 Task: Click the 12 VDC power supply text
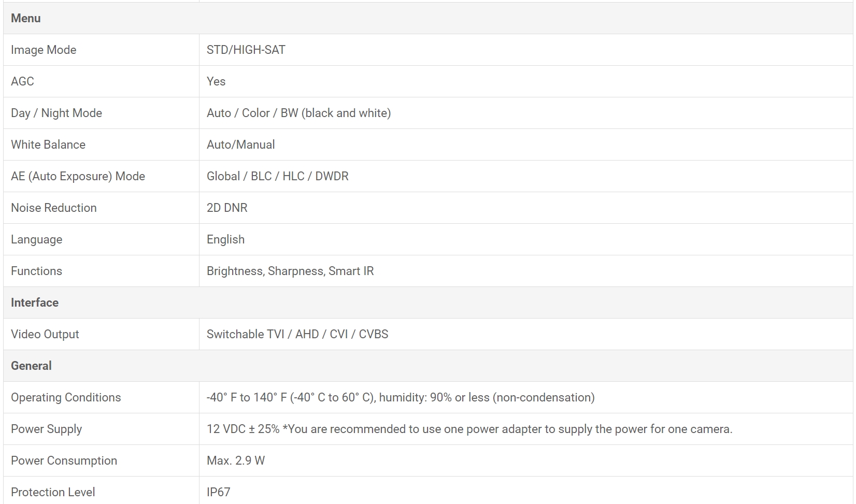pyautogui.click(x=469, y=429)
